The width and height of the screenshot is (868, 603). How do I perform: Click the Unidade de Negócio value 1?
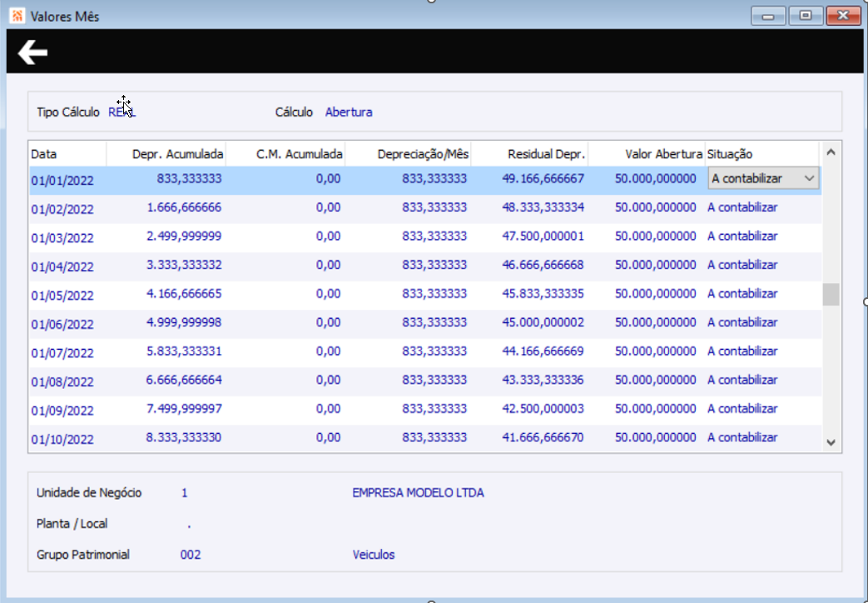point(185,493)
